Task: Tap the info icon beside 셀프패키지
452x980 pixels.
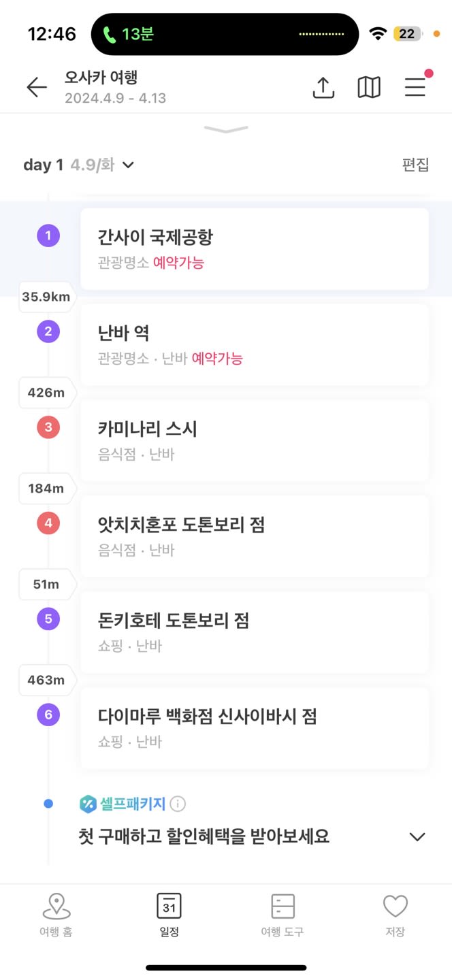Action: (178, 804)
